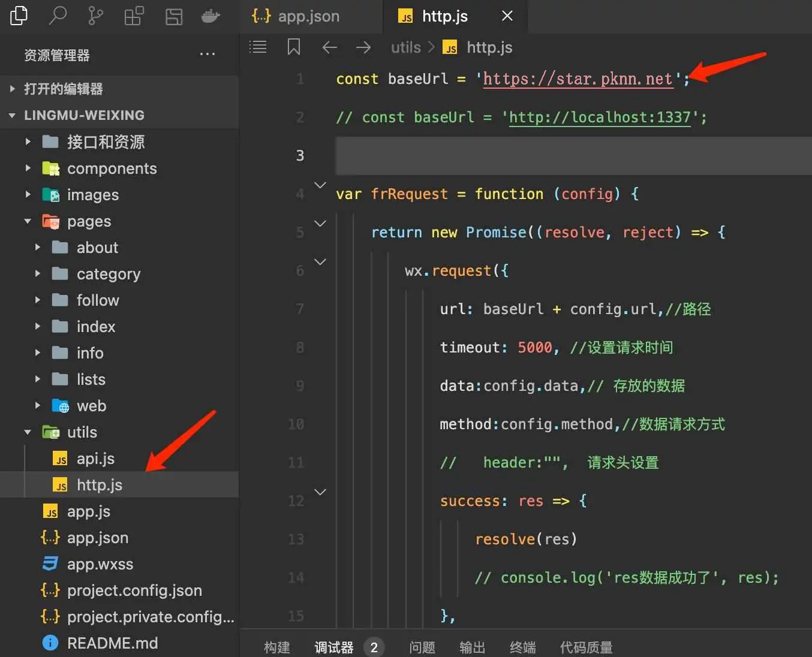Screen dimensions: 812x657
Task: Place cursor in empty line 3
Action: click(x=573, y=156)
